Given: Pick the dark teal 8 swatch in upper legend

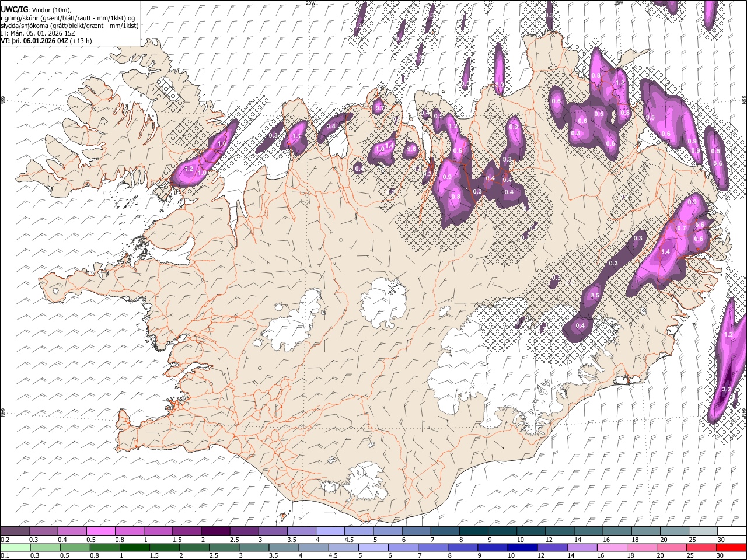Looking at the screenshot, I should (x=473, y=531).
